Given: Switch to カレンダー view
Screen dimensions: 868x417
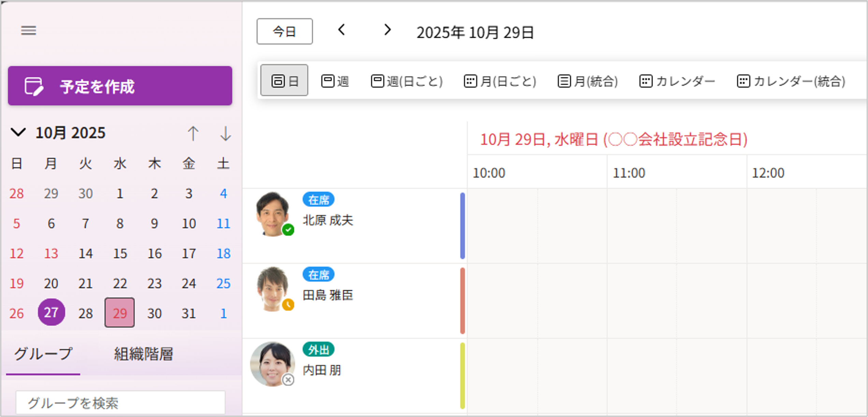Looking at the screenshot, I should [677, 81].
